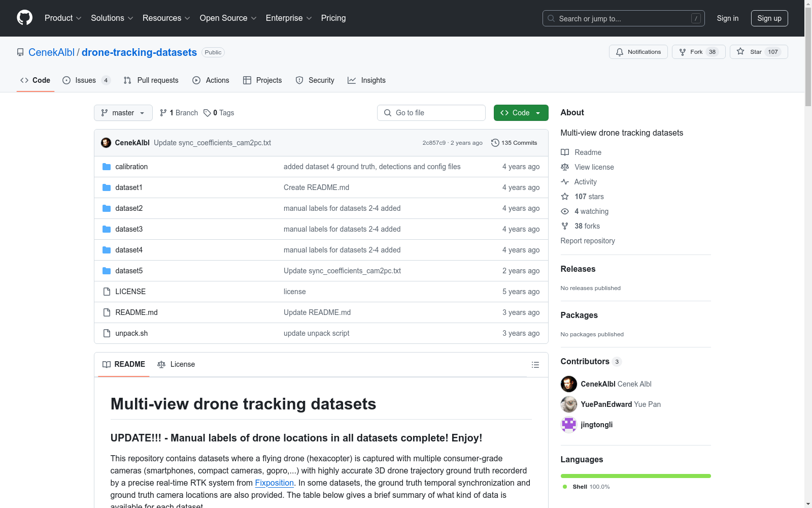Click the search magnifier icon in header
This screenshot has height=508, width=812.
click(x=551, y=18)
